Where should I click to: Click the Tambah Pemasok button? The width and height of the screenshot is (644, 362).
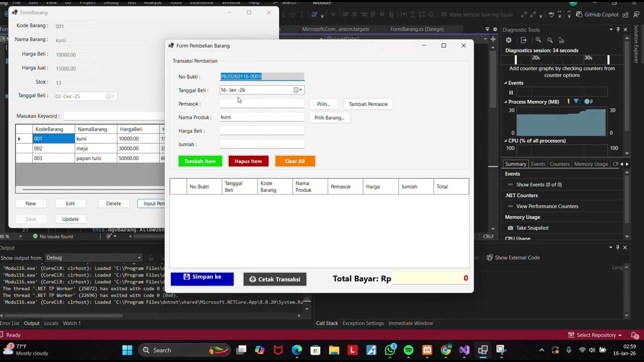coord(368,104)
